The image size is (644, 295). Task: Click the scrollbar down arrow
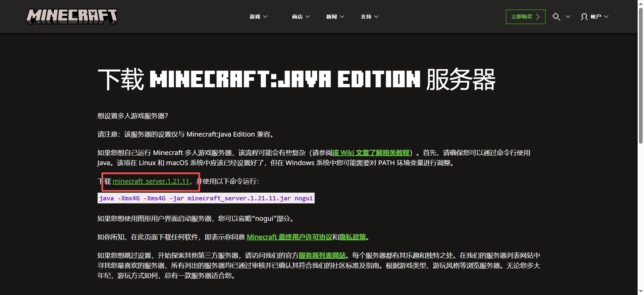point(641,292)
